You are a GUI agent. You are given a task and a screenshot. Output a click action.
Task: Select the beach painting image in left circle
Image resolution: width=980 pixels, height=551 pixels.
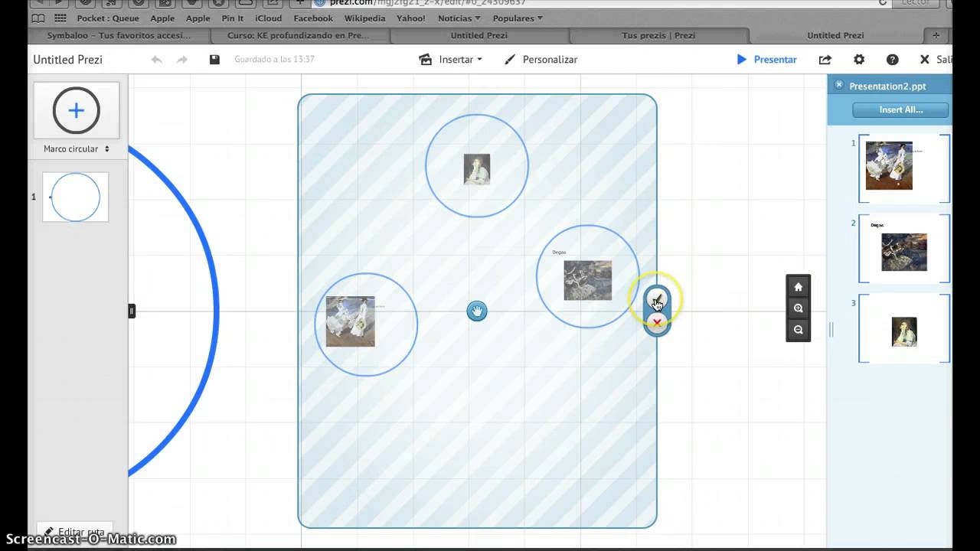351,321
